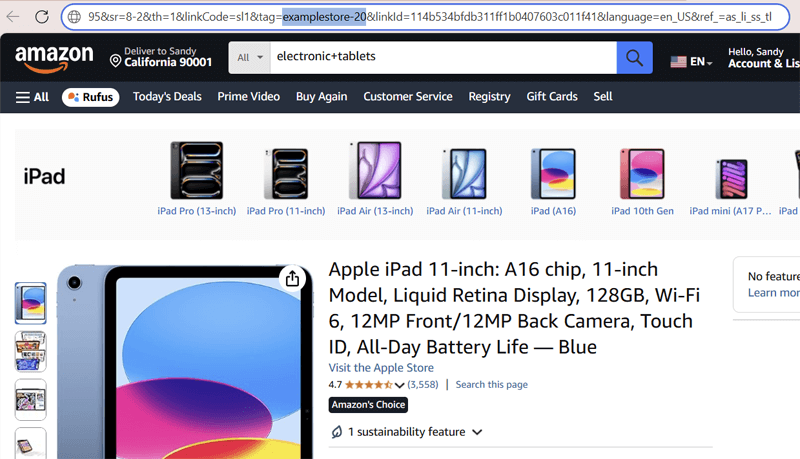The image size is (800, 459).
Task: Visit the Apple Store link
Action: pos(381,368)
